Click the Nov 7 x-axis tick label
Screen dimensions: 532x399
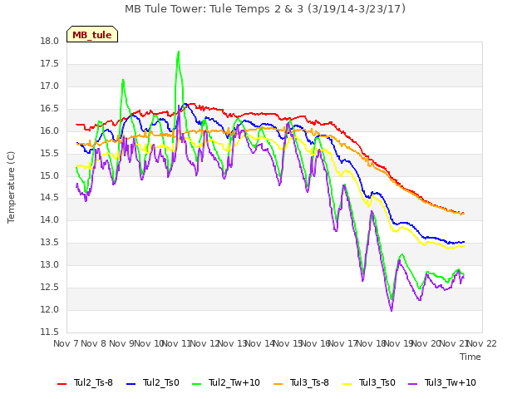[66, 343]
